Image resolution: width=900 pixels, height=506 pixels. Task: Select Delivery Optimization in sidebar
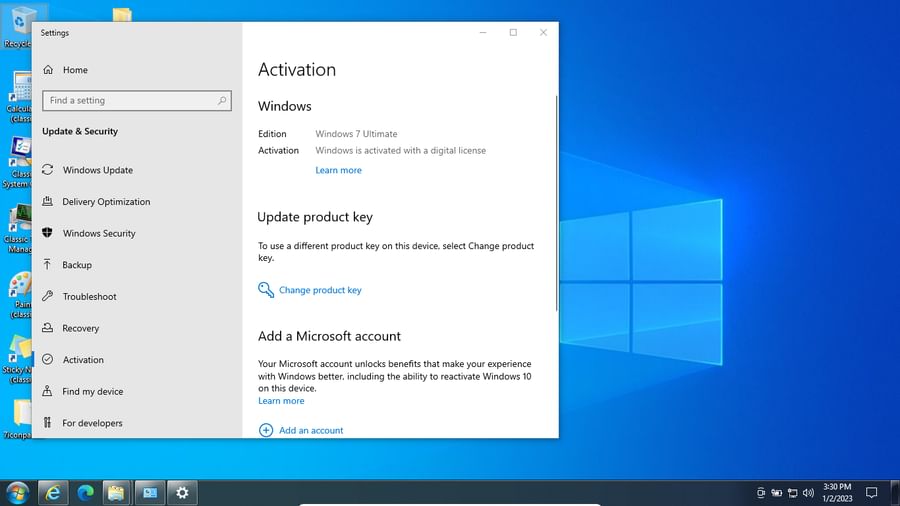96,201
